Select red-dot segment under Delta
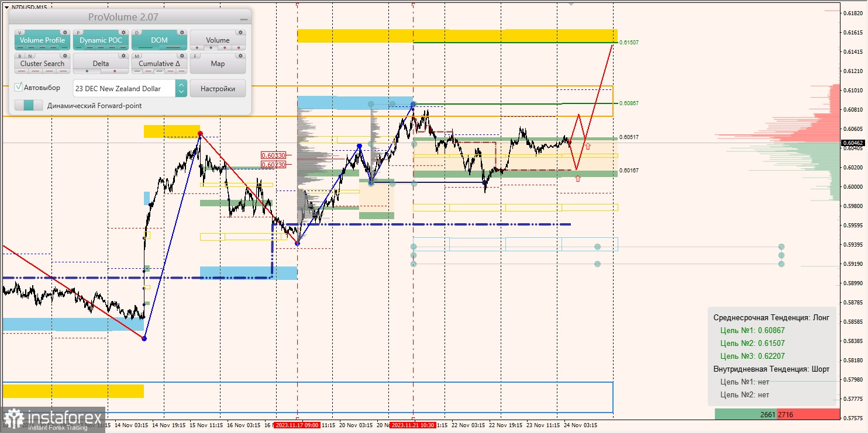The width and height of the screenshot is (868, 433). coord(115,71)
